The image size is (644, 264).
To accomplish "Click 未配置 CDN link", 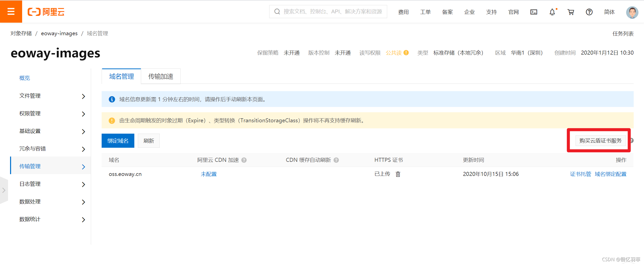I will (209, 174).
